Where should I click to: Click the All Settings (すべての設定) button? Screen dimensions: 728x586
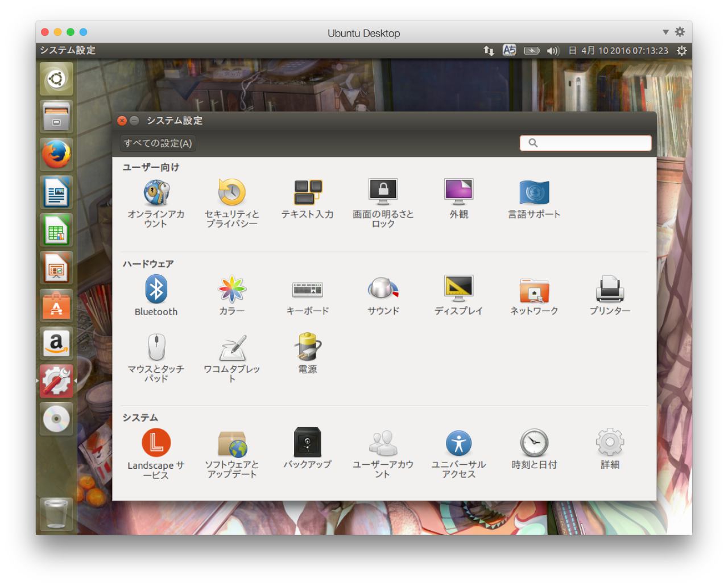click(x=158, y=143)
